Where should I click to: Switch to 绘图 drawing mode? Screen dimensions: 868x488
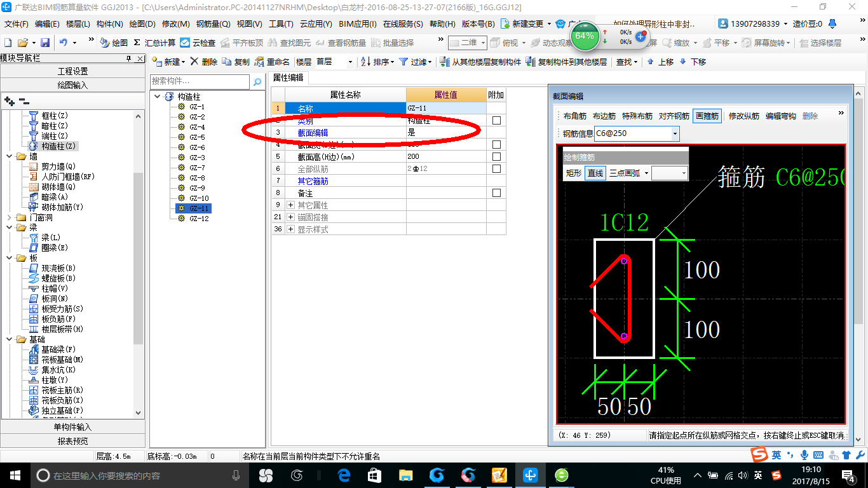[114, 43]
